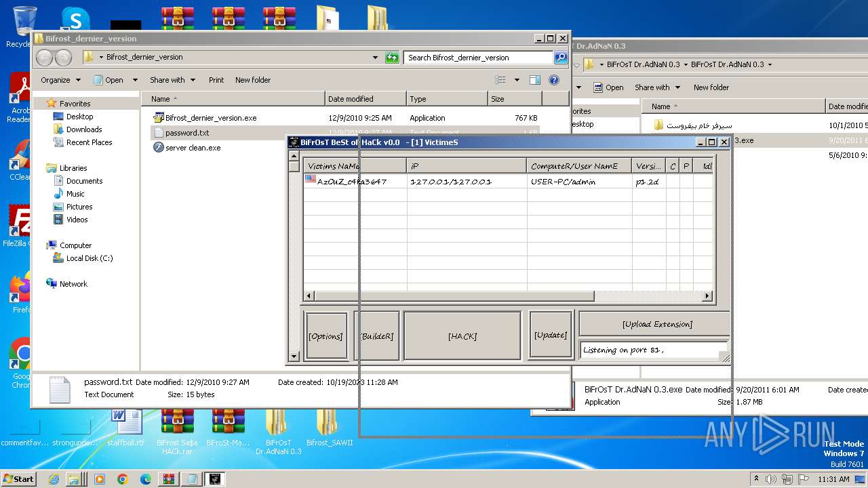
Task: Open Action Center flag in tray
Action: point(804,479)
